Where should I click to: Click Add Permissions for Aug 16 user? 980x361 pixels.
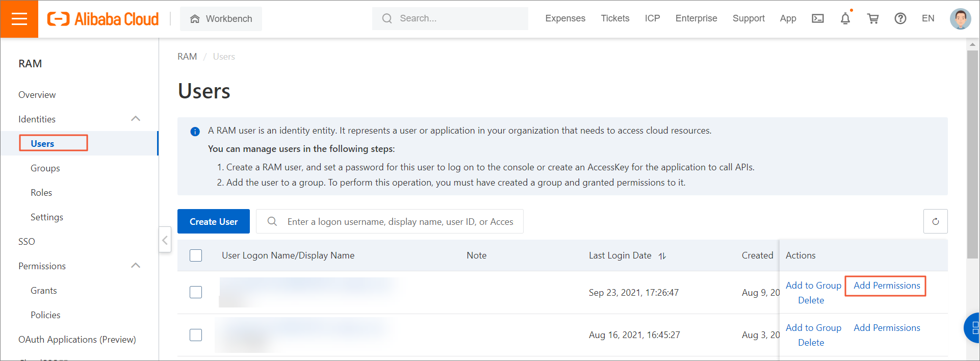(887, 328)
